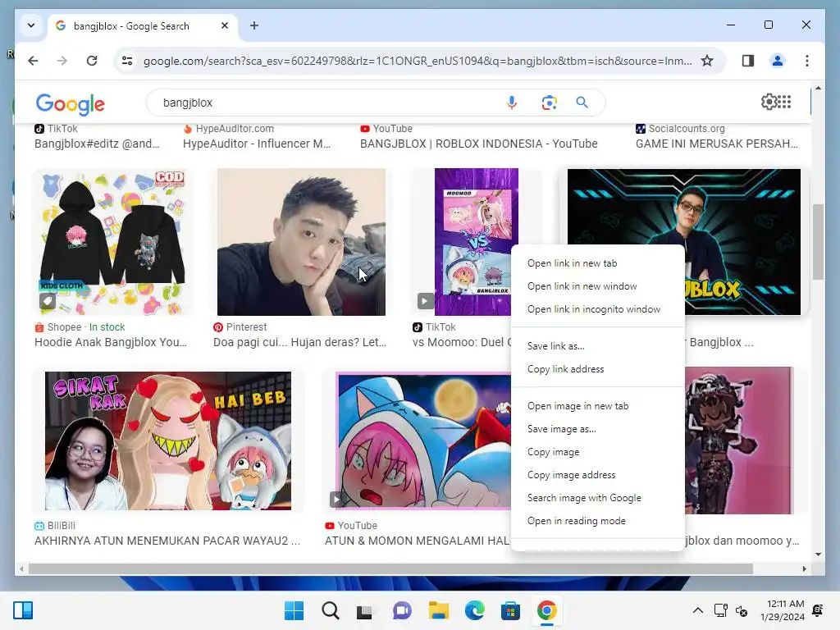Click ATUN & MOMON MENGALAMI HAL link
This screenshot has height=630, width=840.
click(x=418, y=541)
